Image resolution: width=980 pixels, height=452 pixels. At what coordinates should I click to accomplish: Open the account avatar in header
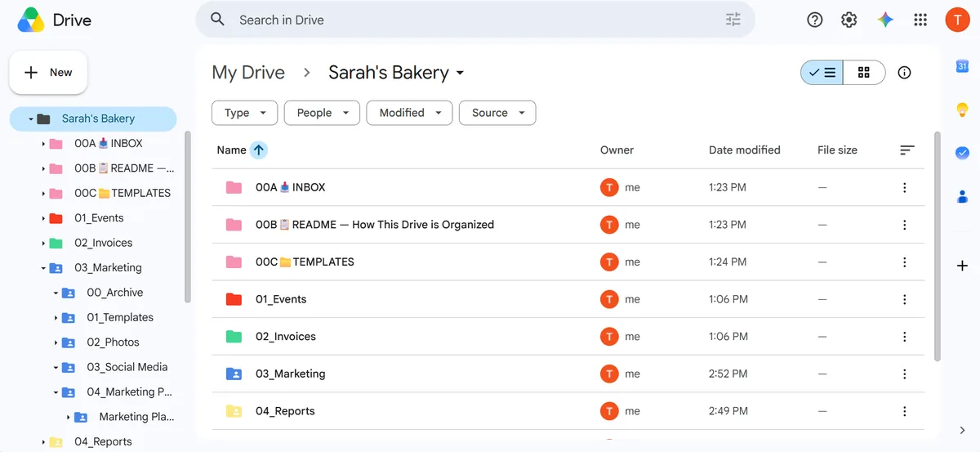(958, 20)
